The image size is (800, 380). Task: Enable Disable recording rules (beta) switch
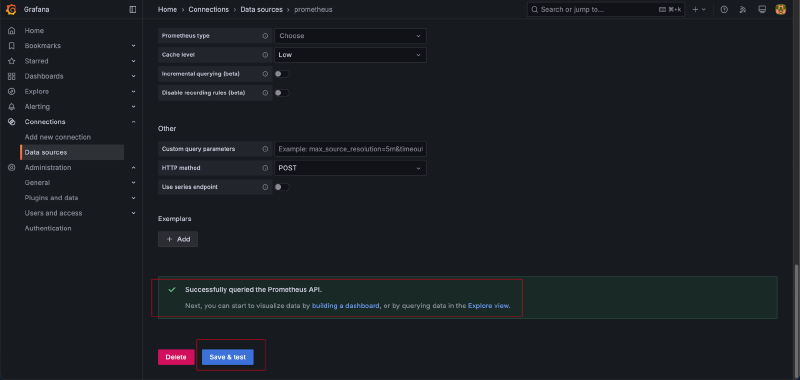(282, 93)
